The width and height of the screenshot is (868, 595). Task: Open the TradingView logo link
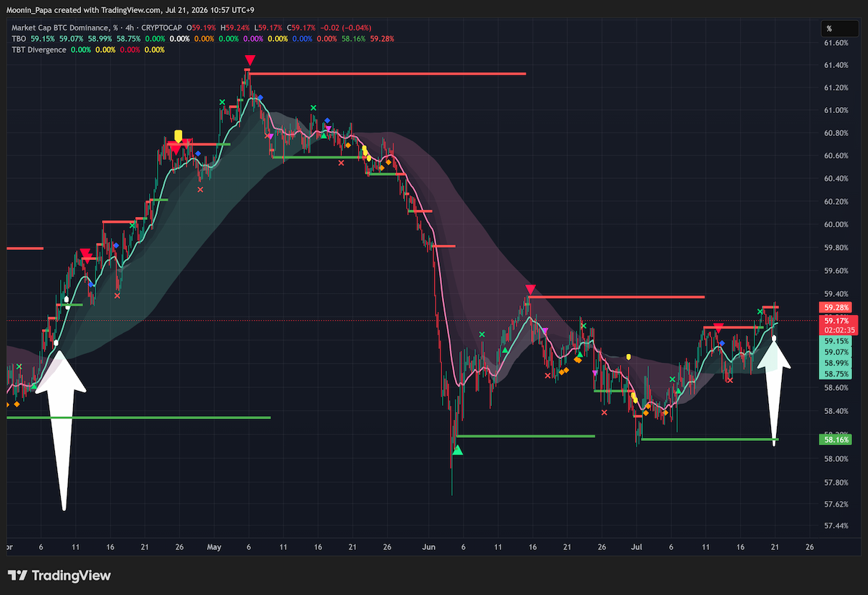click(x=60, y=575)
